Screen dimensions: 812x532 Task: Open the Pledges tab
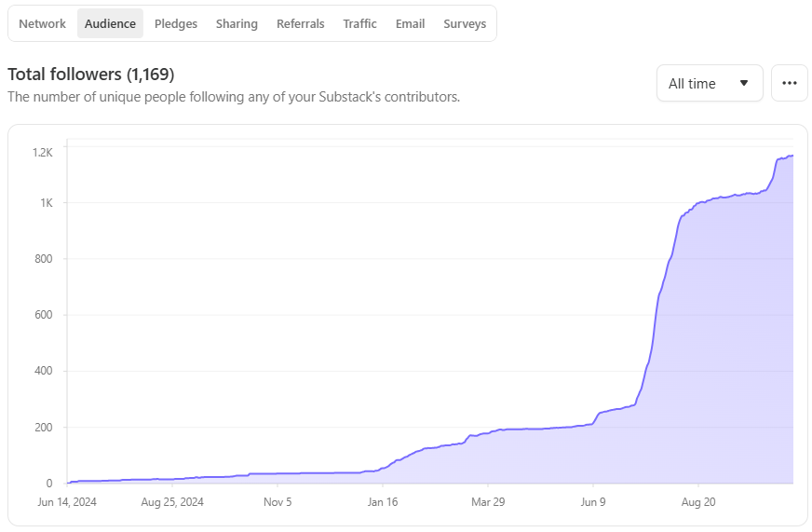click(176, 24)
